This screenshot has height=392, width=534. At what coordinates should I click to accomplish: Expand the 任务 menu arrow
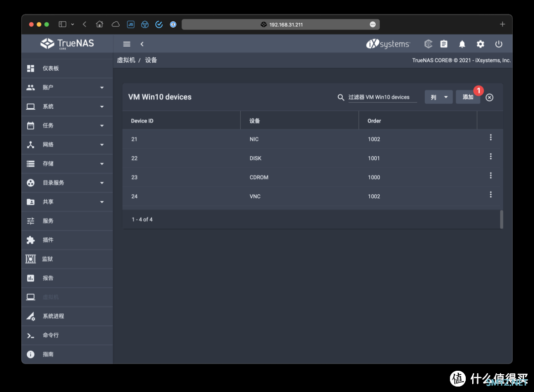tap(102, 126)
